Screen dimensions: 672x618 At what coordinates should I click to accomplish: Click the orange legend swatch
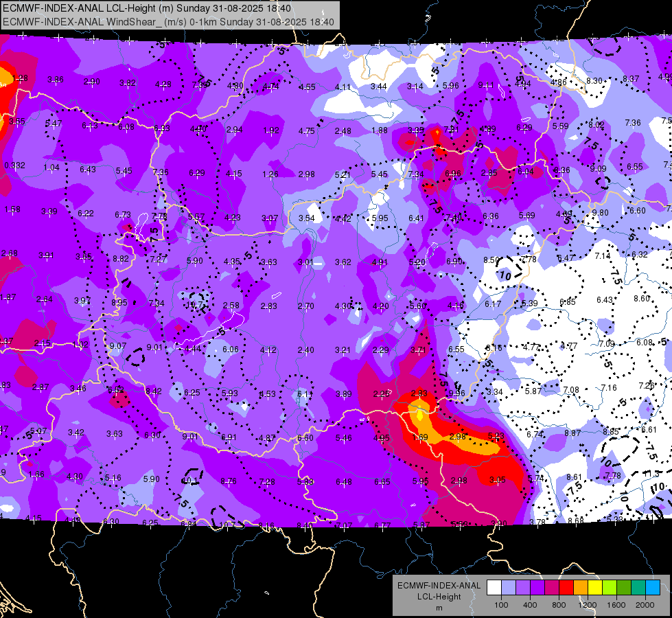[581, 587]
